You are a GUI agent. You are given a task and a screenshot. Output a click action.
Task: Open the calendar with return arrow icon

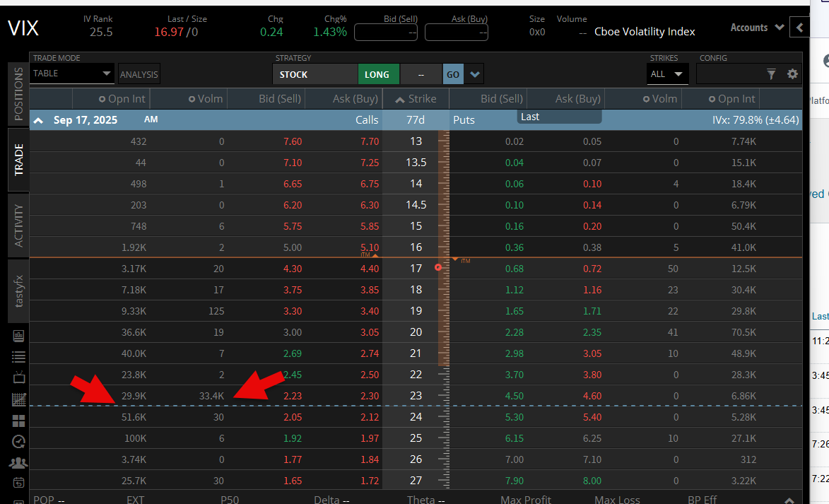pos(18,482)
